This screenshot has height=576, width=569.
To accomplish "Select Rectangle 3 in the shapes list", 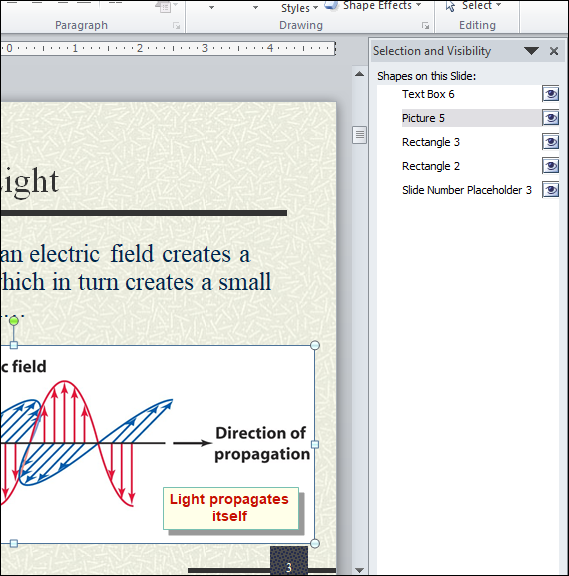I will [x=431, y=142].
